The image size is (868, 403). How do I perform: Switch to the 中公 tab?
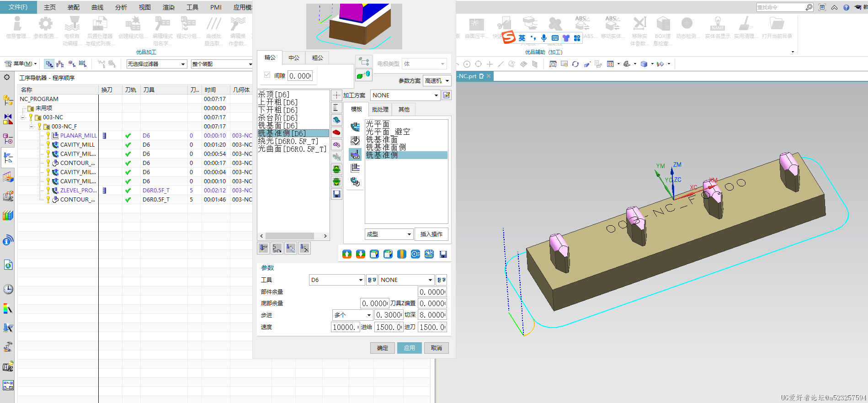click(294, 58)
